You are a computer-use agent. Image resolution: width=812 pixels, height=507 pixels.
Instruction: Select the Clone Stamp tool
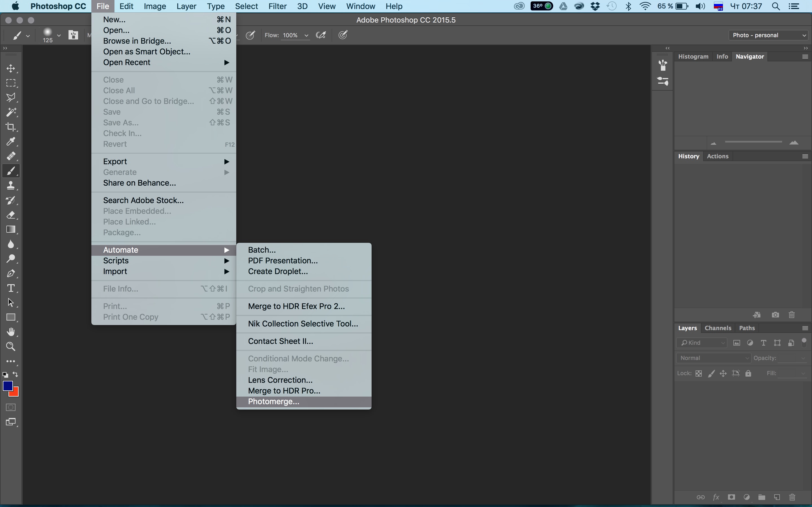[x=11, y=185]
